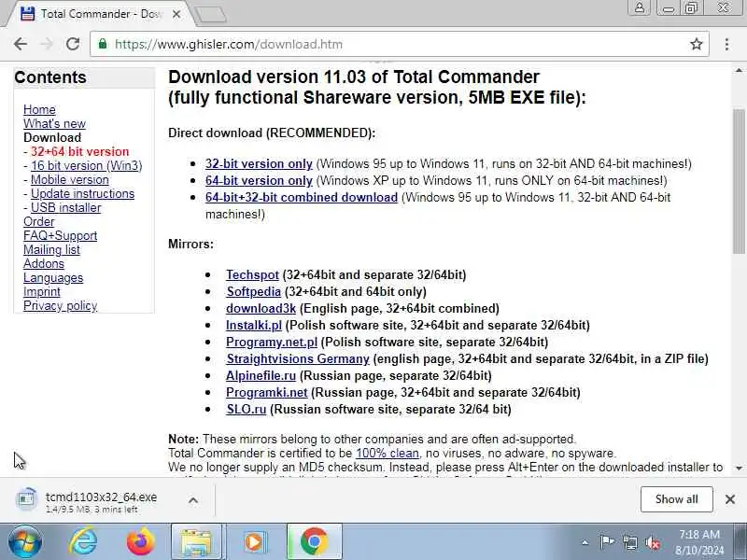Select the 32+64 bit version menu entry
747x560 pixels.
tap(79, 151)
